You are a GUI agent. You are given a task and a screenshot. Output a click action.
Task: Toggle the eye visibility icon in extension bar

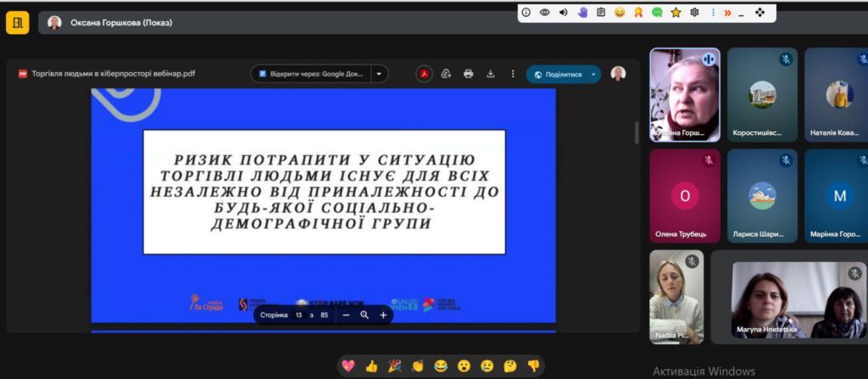pyautogui.click(x=545, y=13)
